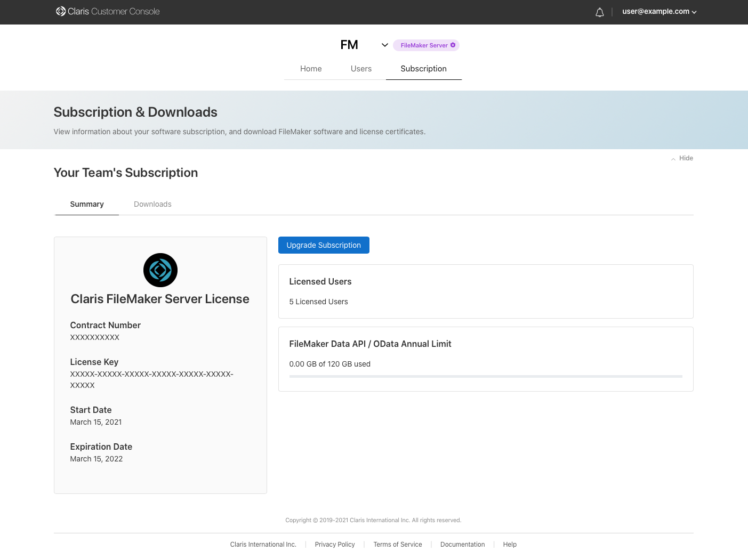Click the Data API usage progress bar
This screenshot has width=748, height=560.
[x=486, y=377]
